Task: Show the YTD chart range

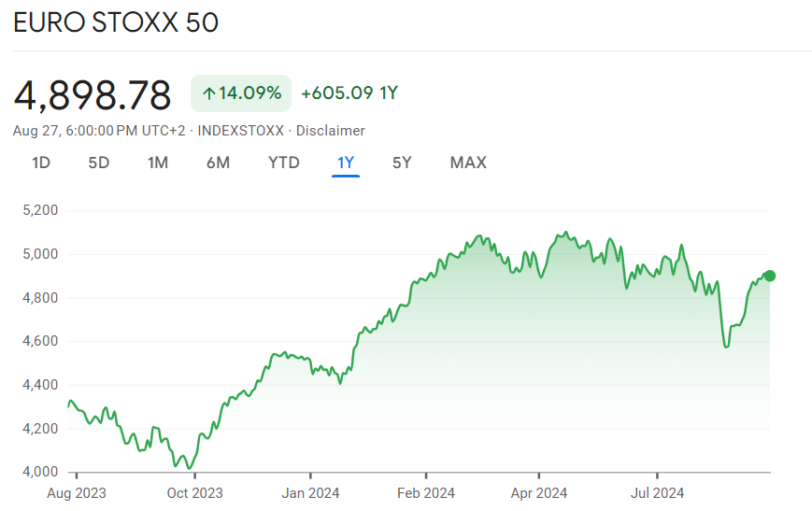Action: click(x=284, y=163)
